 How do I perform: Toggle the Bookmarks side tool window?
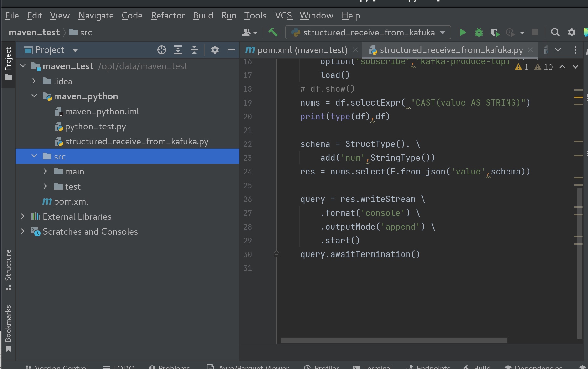(x=8, y=328)
